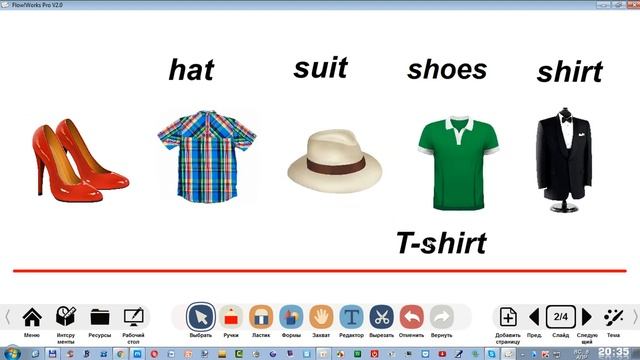Open the Инструменты tools icon
Screen dimensions: 640x360
[66, 317]
